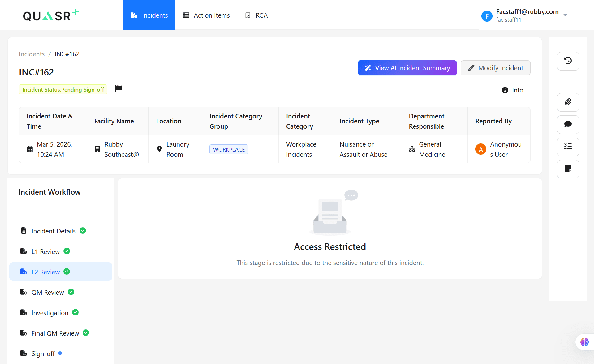Select Incident Details workflow stage
594x364 pixels.
(54, 231)
